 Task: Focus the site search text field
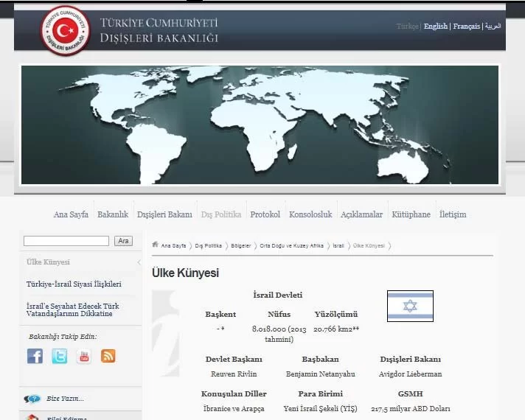(66, 241)
